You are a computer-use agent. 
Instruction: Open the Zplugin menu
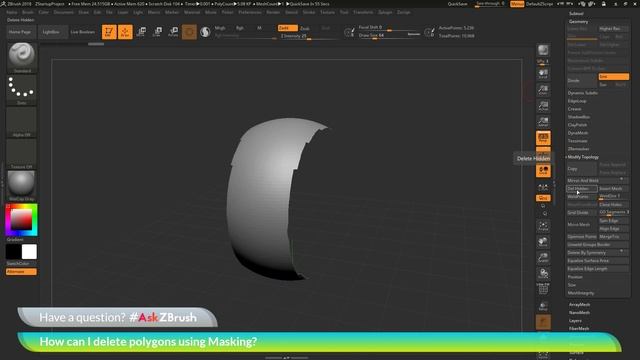coord(385,12)
